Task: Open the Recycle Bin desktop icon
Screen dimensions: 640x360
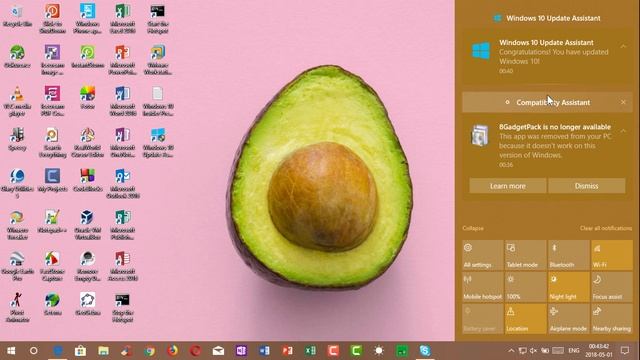Action: click(17, 16)
